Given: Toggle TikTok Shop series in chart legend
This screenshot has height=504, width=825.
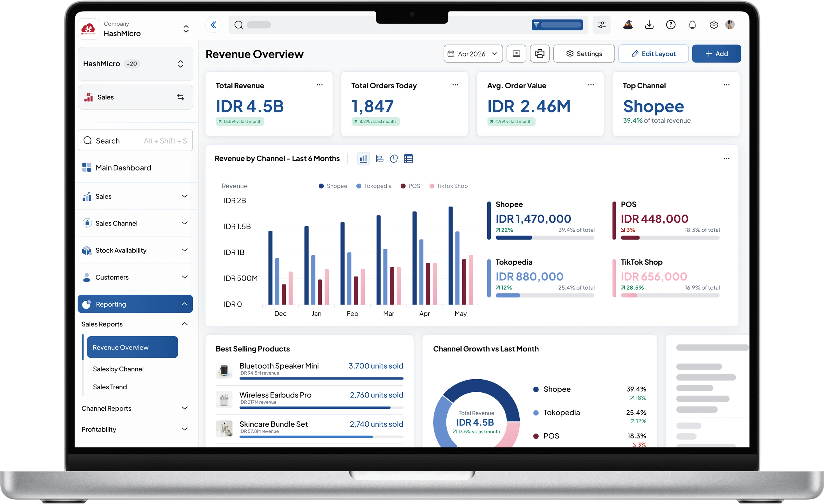Looking at the screenshot, I should pyautogui.click(x=449, y=186).
